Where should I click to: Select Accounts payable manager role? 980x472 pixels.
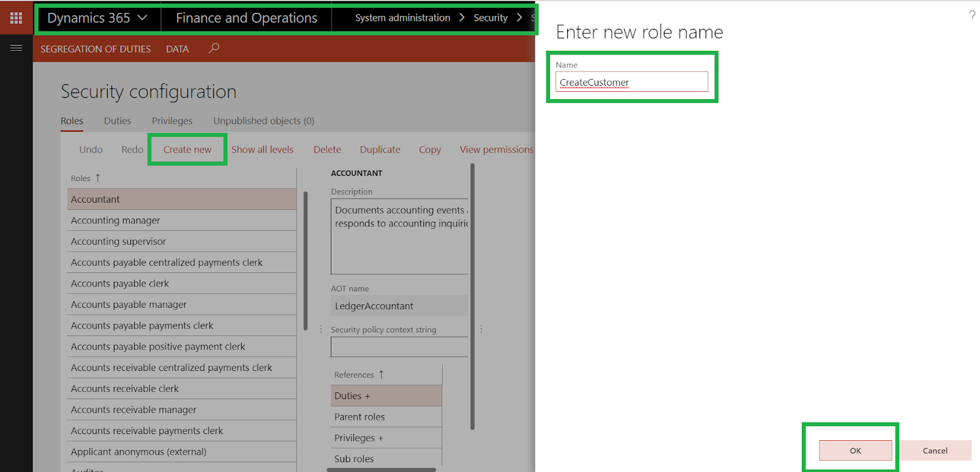(x=182, y=304)
